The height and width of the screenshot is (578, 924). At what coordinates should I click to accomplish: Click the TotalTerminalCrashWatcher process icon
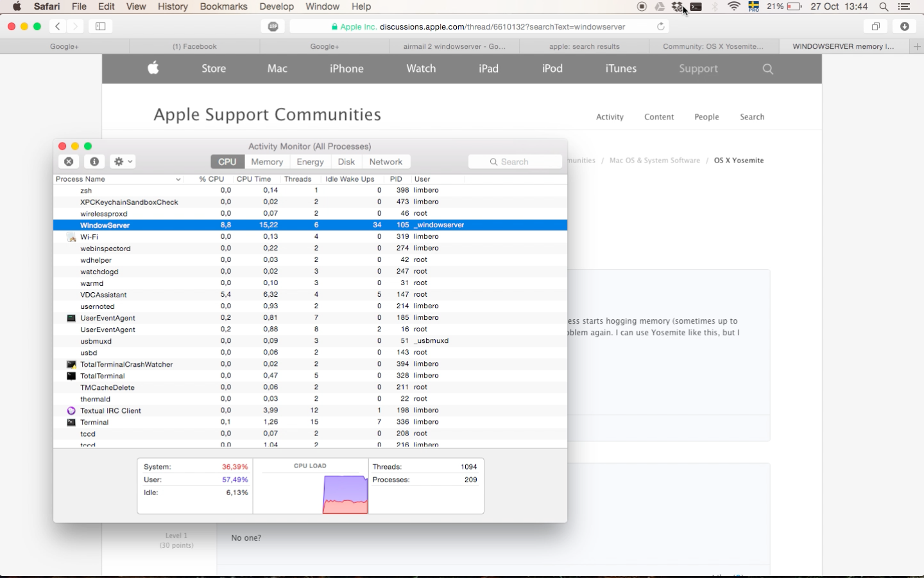[x=71, y=364]
